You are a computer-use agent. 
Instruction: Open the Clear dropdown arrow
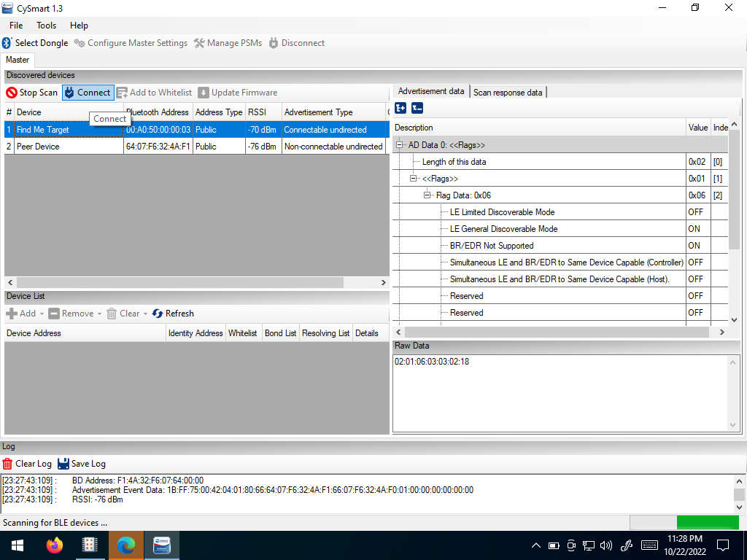(x=145, y=314)
